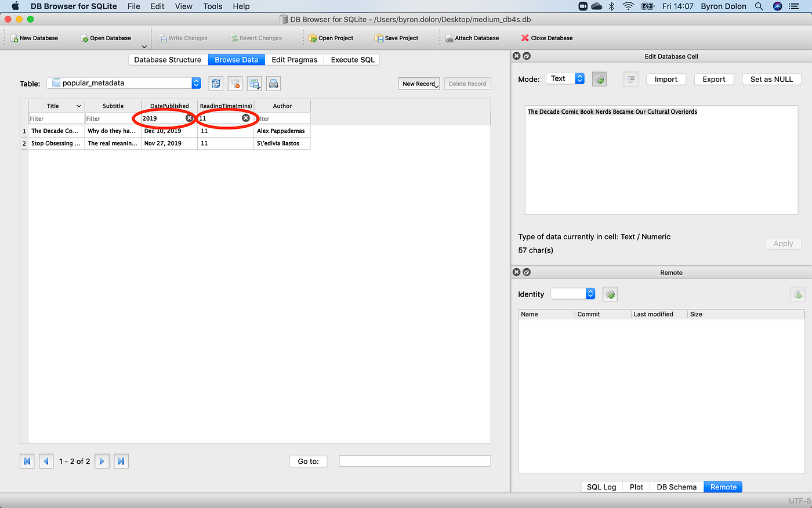Select the Nov 27, 2019 date cell
The width and height of the screenshot is (812, 508).
tap(169, 143)
